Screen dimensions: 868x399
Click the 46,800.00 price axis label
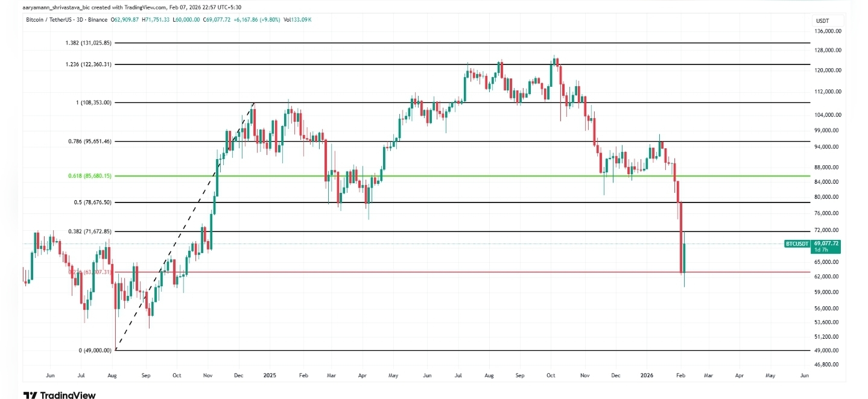(x=826, y=364)
